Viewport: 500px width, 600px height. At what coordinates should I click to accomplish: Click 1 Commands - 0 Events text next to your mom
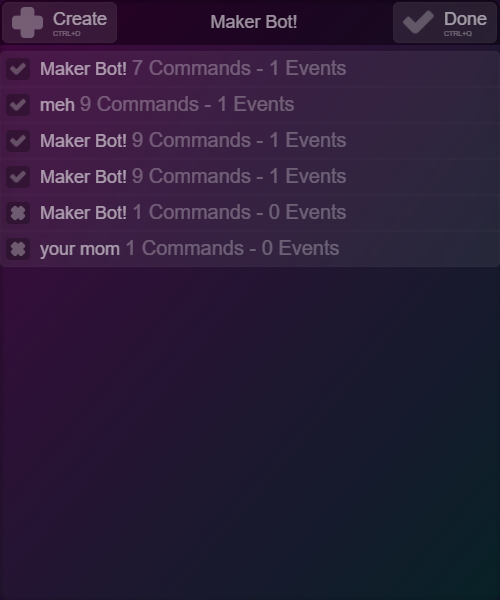(233, 248)
